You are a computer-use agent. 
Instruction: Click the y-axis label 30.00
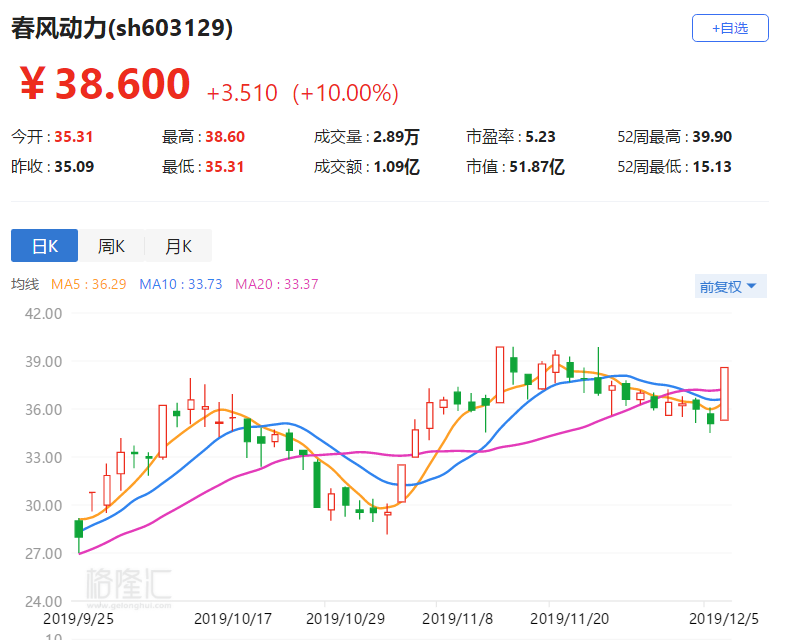tap(44, 505)
